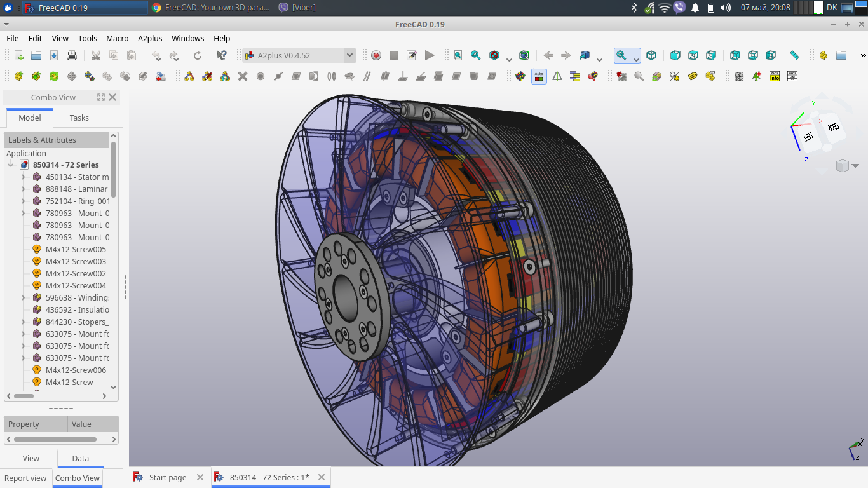Switch to the Tasks tab
The width and height of the screenshot is (868, 488).
[x=79, y=118]
